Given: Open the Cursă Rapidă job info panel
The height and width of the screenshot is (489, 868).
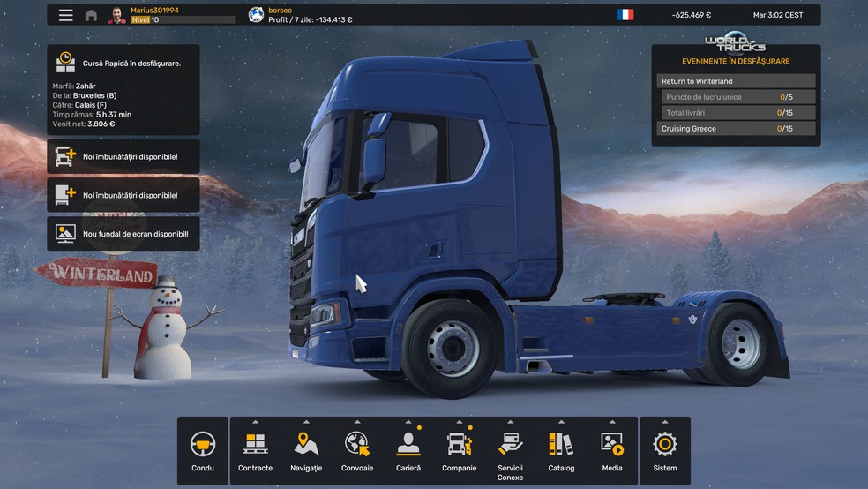Looking at the screenshot, I should (123, 90).
